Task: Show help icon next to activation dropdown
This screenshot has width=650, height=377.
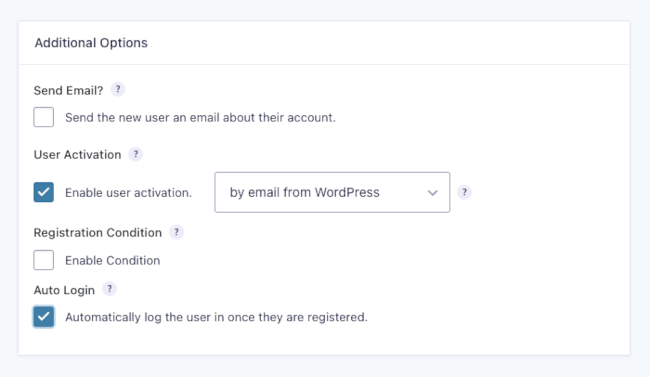Action: pos(464,192)
